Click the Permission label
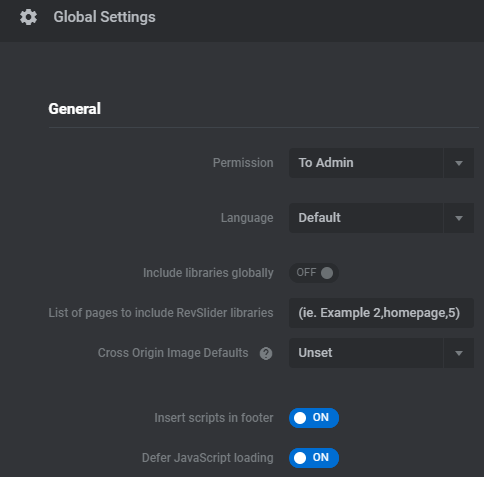The width and height of the screenshot is (484, 477). click(243, 163)
